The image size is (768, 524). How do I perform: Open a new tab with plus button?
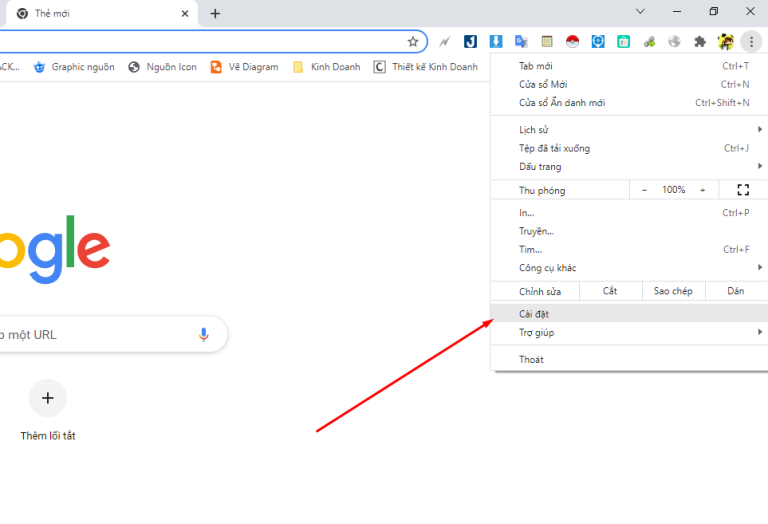pyautogui.click(x=215, y=14)
